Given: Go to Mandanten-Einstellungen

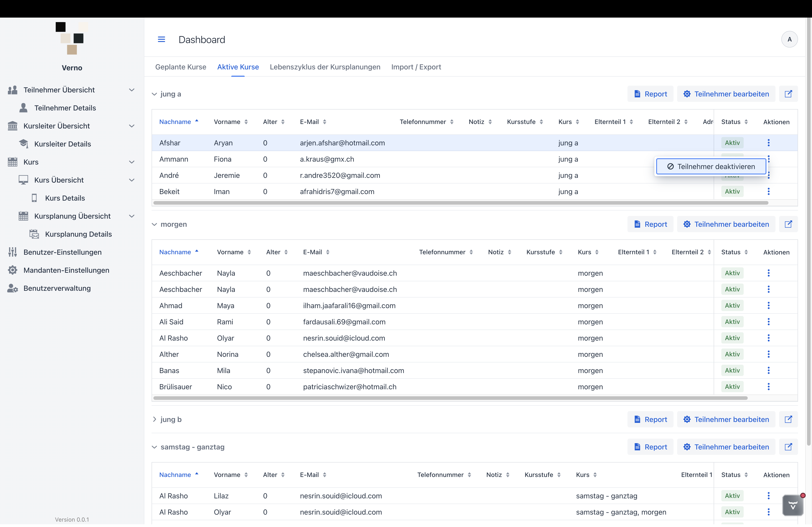Looking at the screenshot, I should tap(66, 270).
